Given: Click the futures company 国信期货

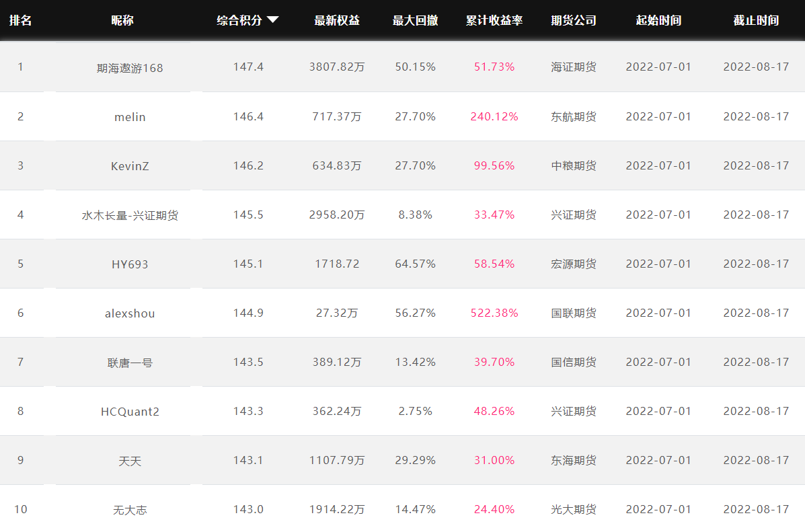Looking at the screenshot, I should [x=574, y=362].
